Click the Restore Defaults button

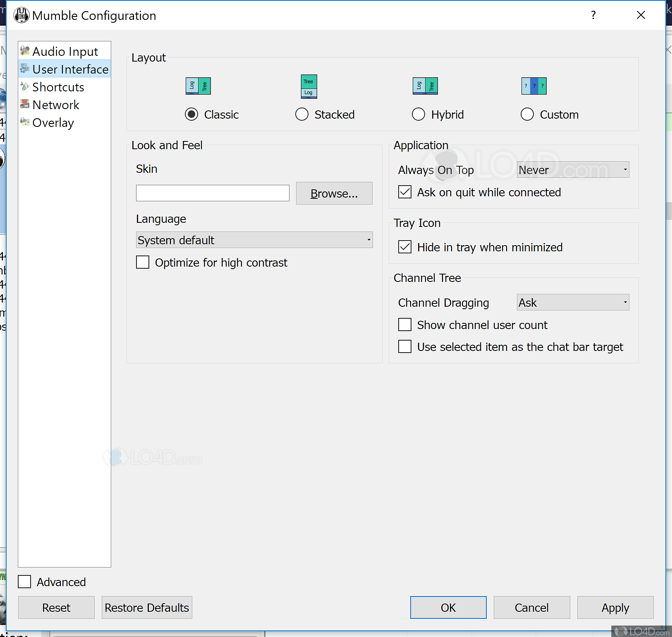pos(147,608)
